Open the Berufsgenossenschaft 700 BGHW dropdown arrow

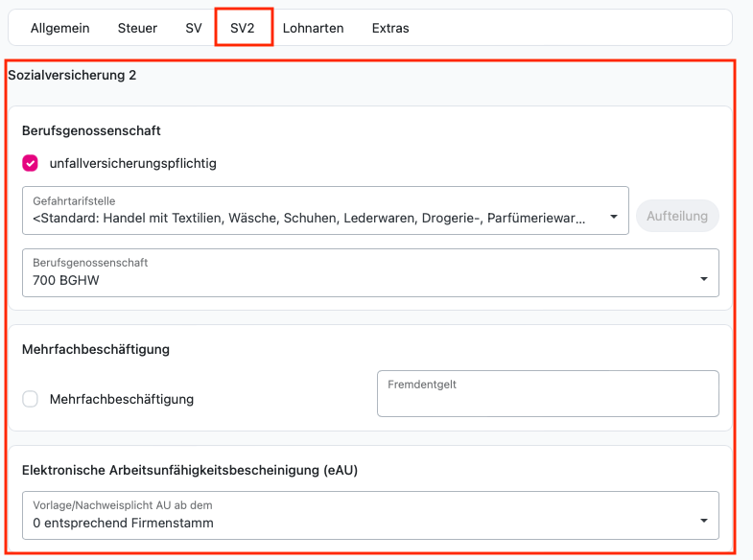[703, 279]
